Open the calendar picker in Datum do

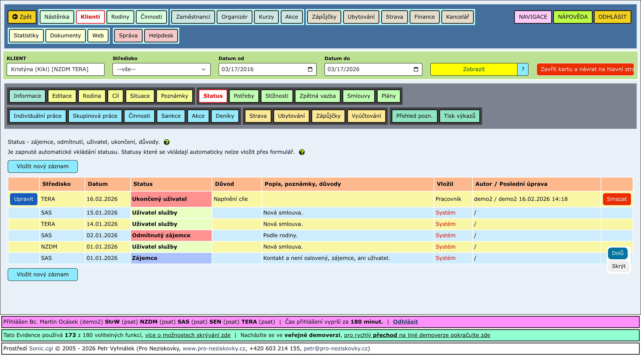416,69
